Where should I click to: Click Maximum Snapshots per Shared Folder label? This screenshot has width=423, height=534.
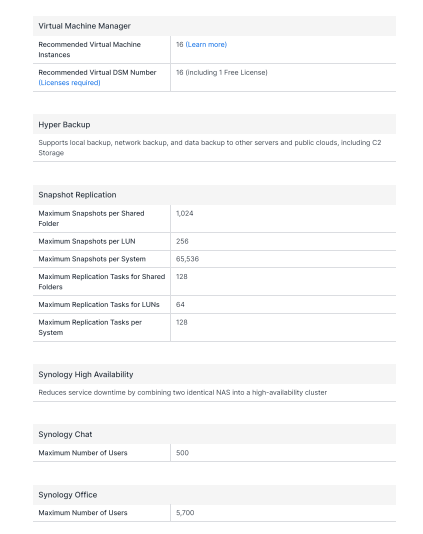pyautogui.click(x=91, y=219)
